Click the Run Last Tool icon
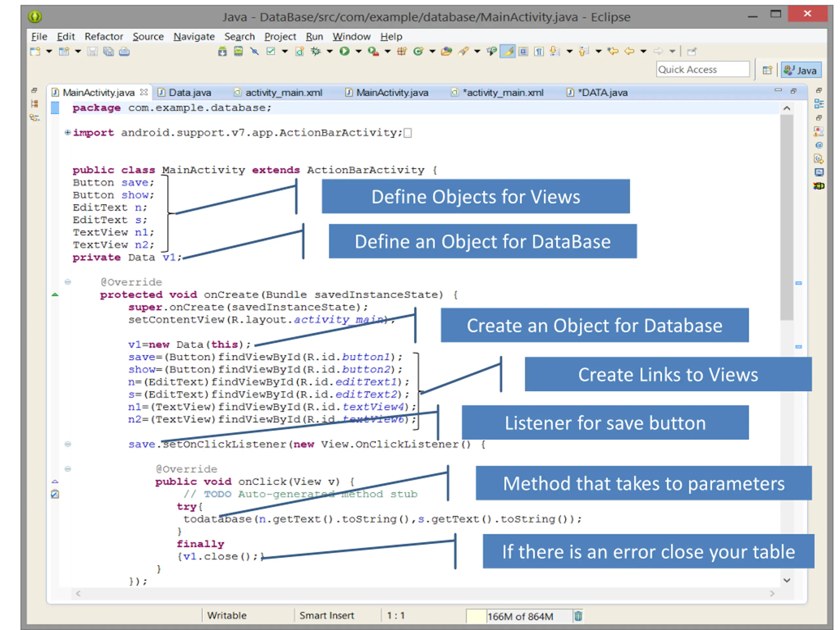Image resolution: width=840 pixels, height=630 pixels. coord(373,51)
